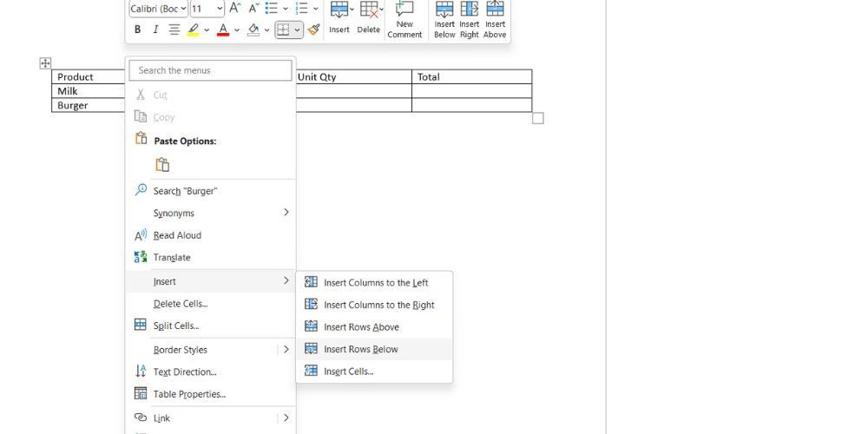Click the Paste option clipboard icon
The width and height of the screenshot is (868, 434).
tap(162, 165)
